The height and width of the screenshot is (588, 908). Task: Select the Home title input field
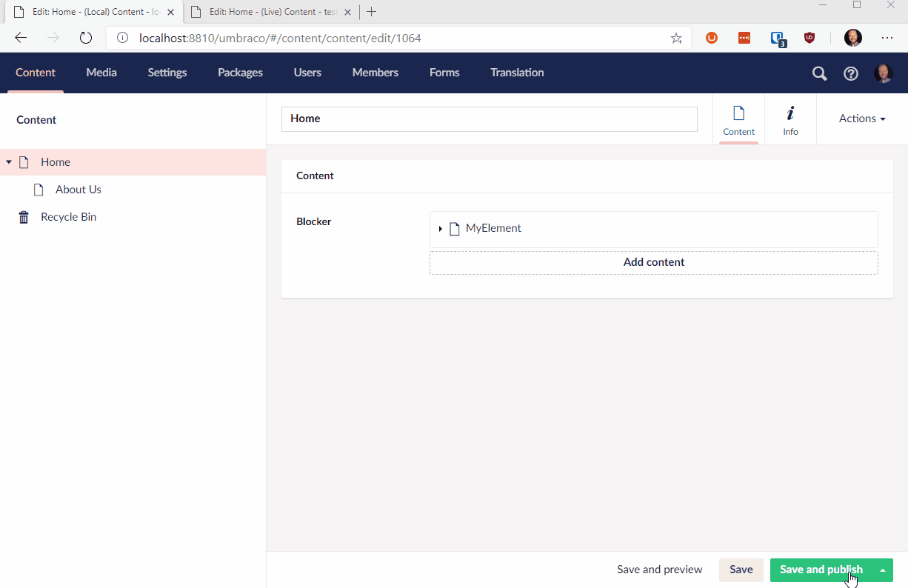489,118
